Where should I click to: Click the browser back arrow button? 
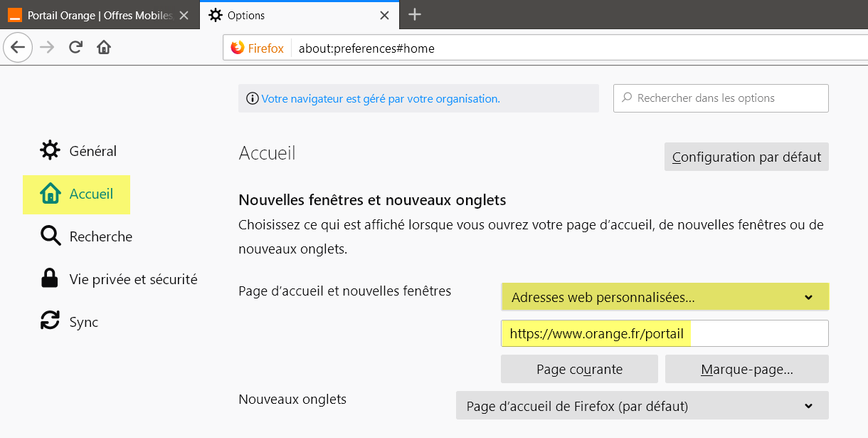click(18, 48)
